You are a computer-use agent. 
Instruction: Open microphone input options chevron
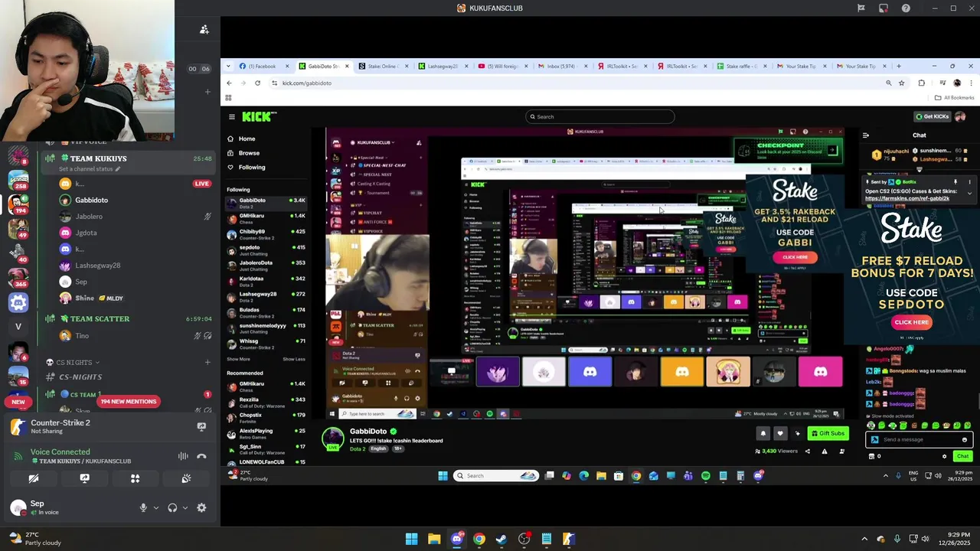point(156,507)
